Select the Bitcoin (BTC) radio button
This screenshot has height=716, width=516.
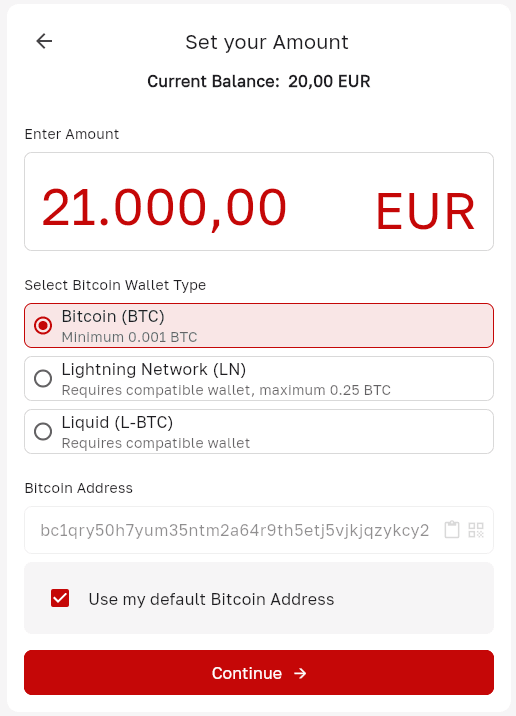pos(43,326)
